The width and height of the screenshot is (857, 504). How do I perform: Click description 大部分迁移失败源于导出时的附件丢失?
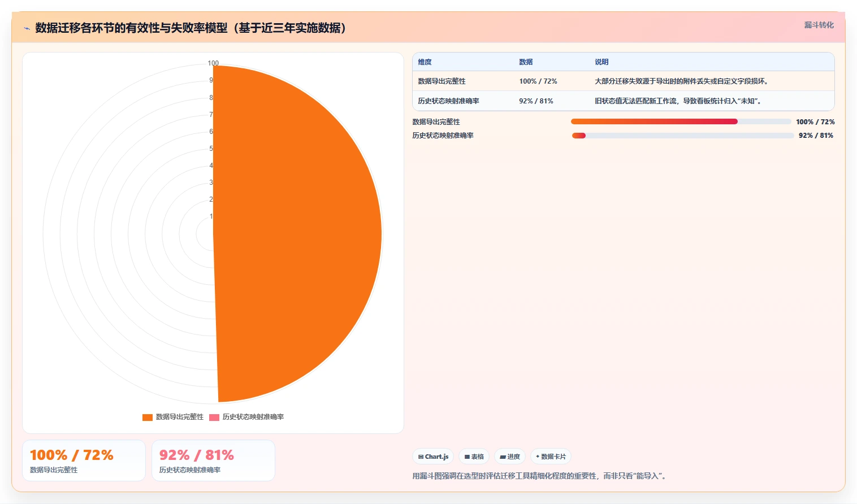682,81
